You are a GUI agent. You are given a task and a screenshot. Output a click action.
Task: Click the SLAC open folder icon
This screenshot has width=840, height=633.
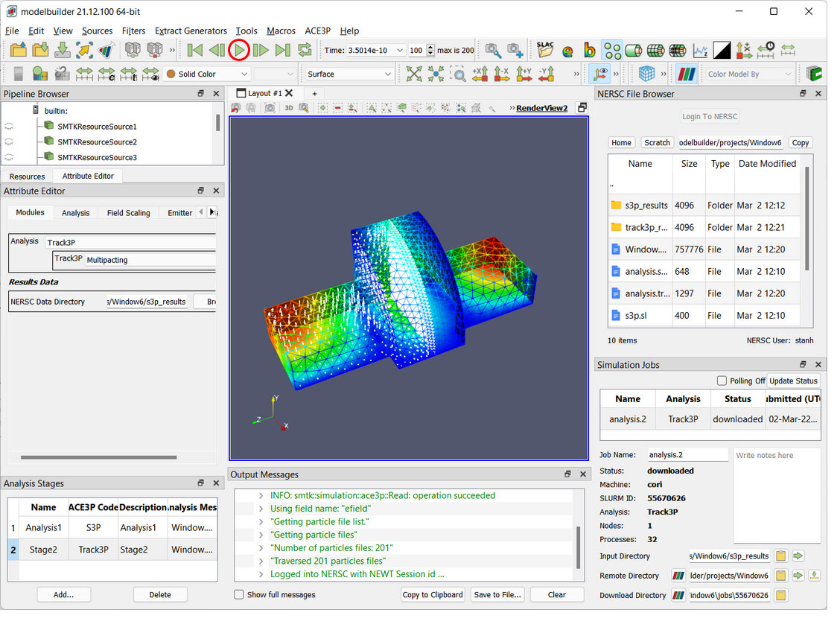(545, 50)
